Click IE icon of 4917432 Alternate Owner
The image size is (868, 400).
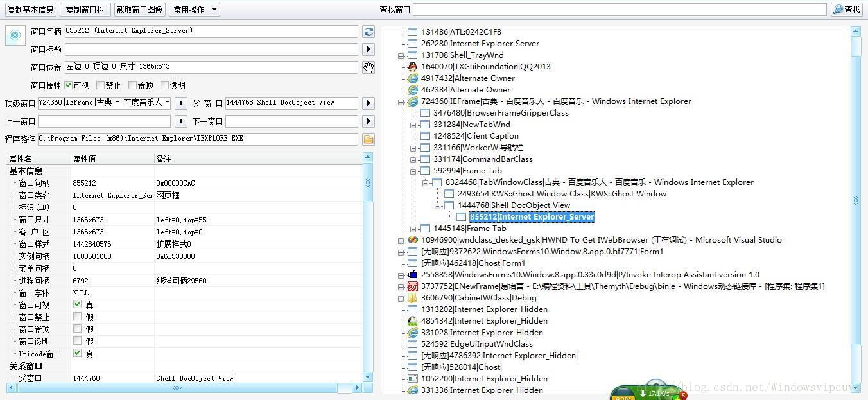413,78
